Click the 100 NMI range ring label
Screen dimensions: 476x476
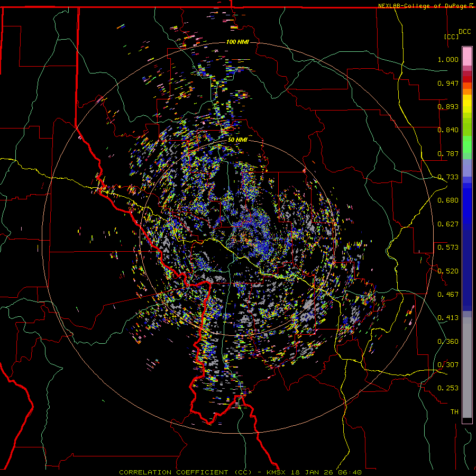[x=237, y=42]
